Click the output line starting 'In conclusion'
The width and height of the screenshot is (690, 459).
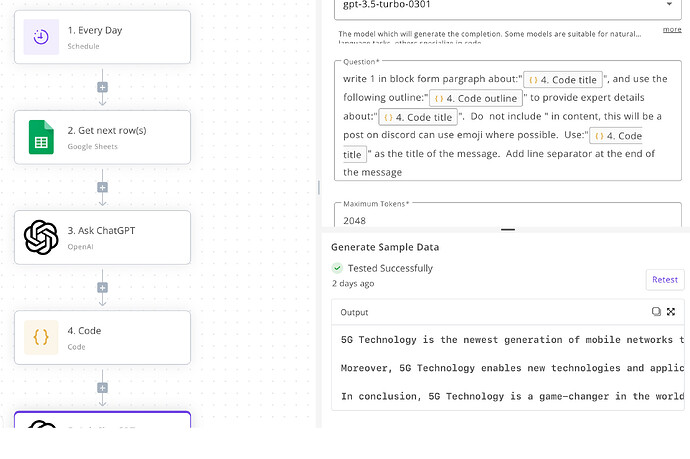pos(512,396)
